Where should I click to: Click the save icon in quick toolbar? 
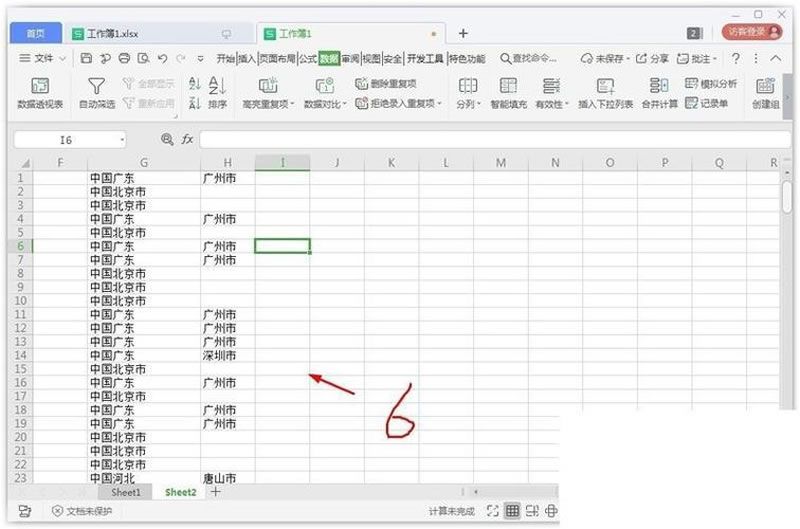tap(86, 58)
